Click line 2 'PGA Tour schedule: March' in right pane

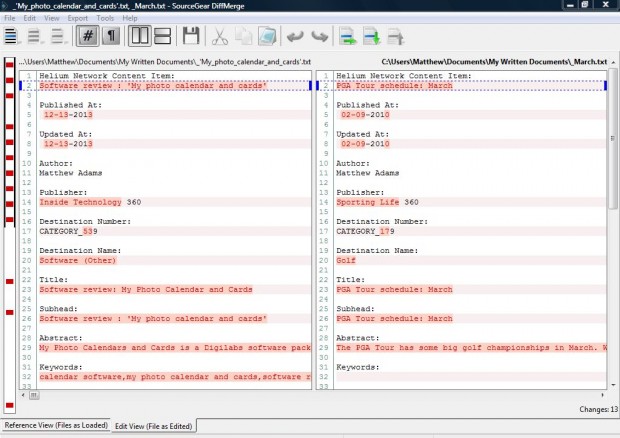pyautogui.click(x=394, y=86)
